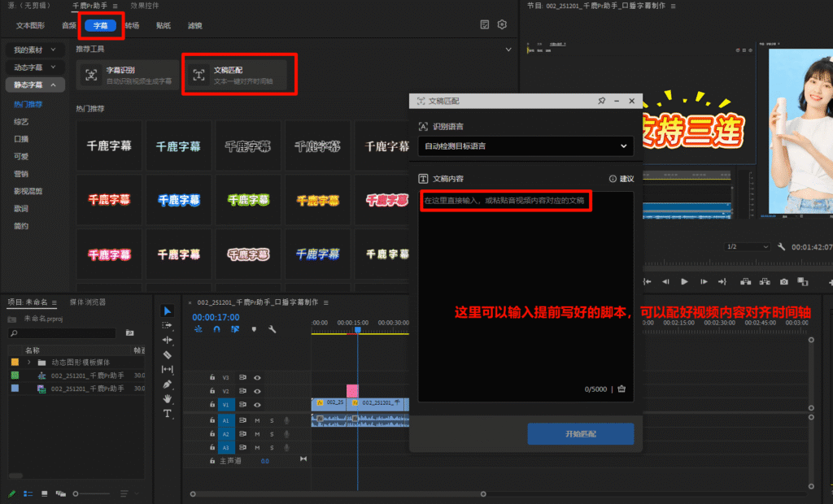Open the 识别语言 language dropdown
The height and width of the screenshot is (504, 833).
(x=526, y=146)
